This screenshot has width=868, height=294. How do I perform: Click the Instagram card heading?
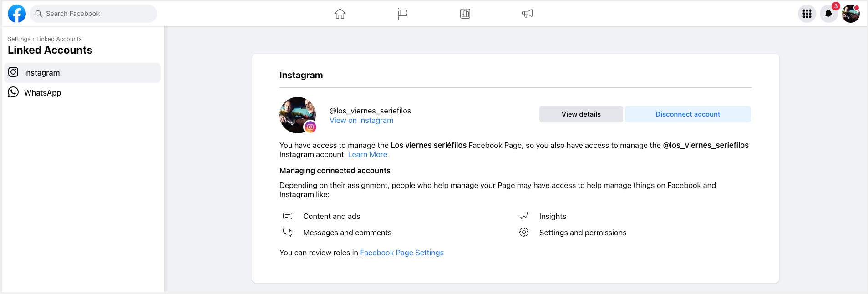301,75
